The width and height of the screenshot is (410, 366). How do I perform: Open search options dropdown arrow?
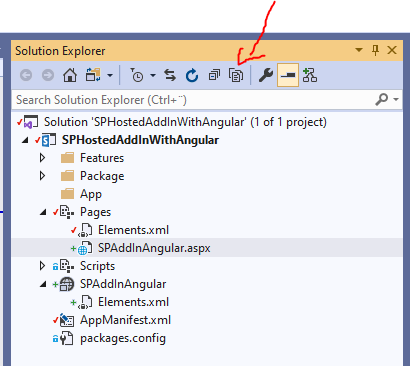pyautogui.click(x=396, y=100)
